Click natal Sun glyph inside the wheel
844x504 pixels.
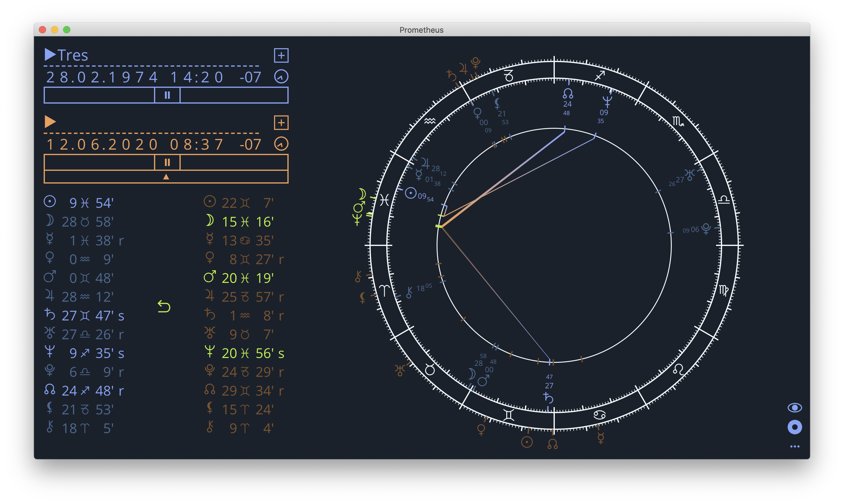click(x=410, y=193)
